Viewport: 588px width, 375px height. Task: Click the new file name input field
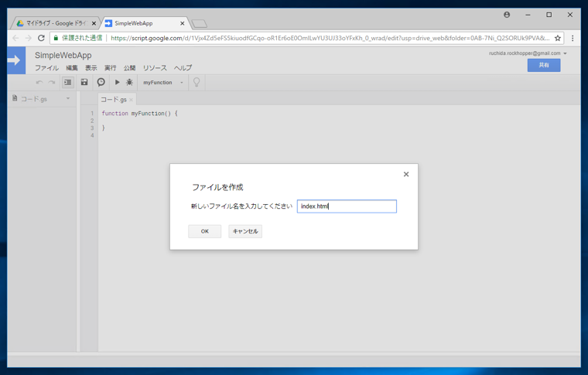(x=347, y=206)
